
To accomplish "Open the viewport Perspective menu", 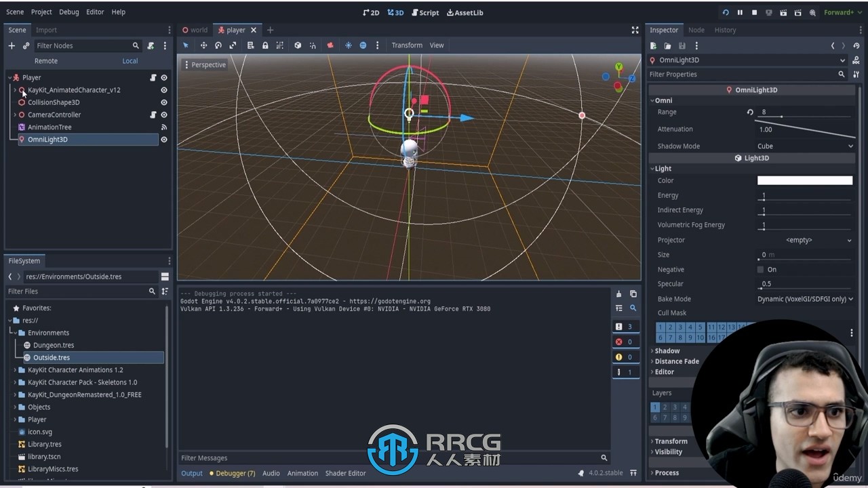I will (205, 65).
